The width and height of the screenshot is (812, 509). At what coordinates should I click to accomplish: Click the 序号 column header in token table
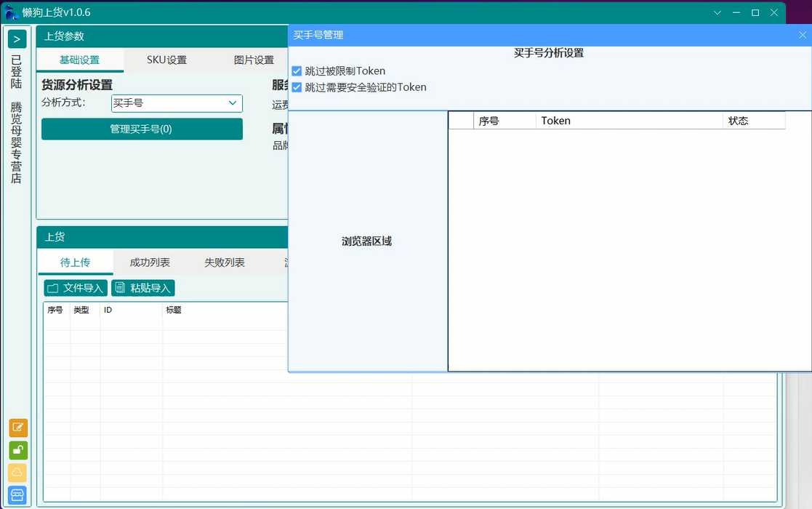point(505,121)
